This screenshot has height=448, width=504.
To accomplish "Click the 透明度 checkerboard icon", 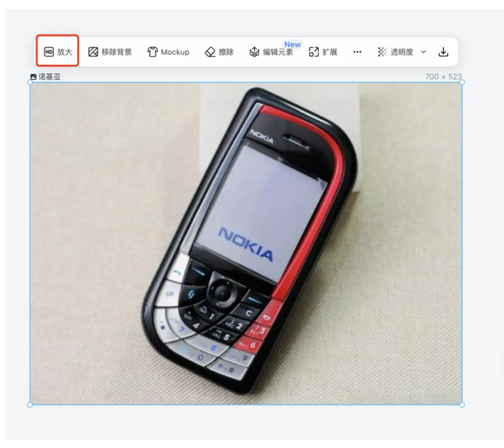I will [x=382, y=52].
